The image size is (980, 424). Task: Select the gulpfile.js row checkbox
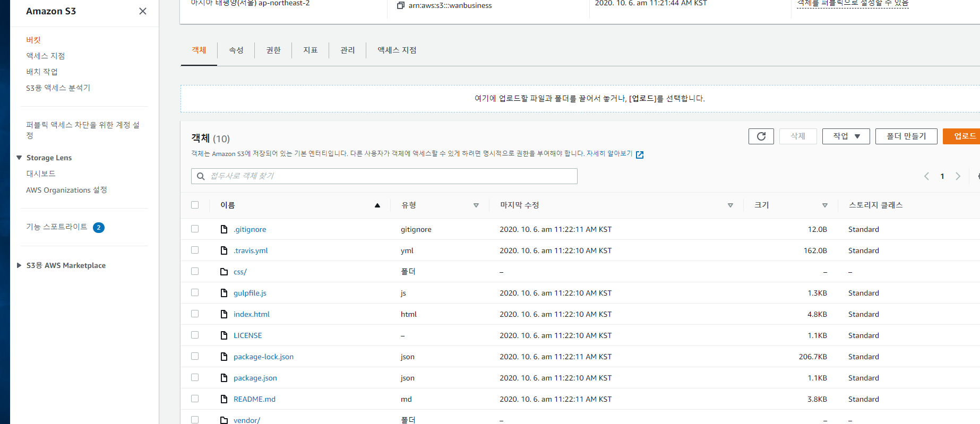click(x=195, y=292)
